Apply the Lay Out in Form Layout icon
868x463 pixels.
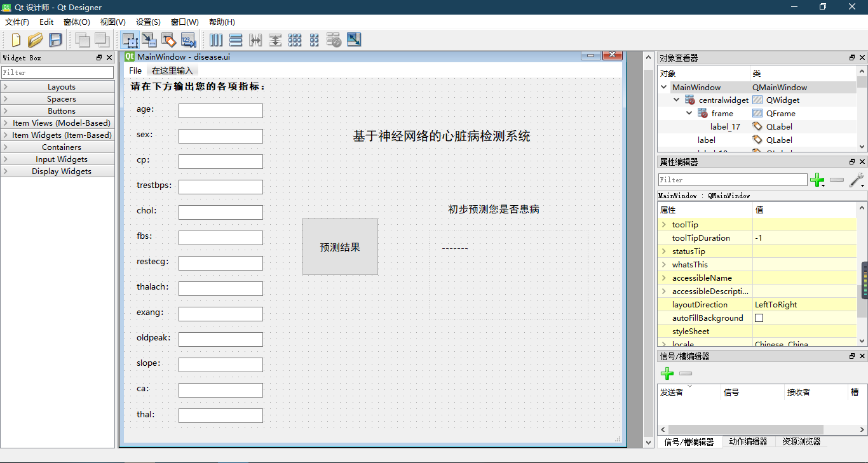click(315, 40)
